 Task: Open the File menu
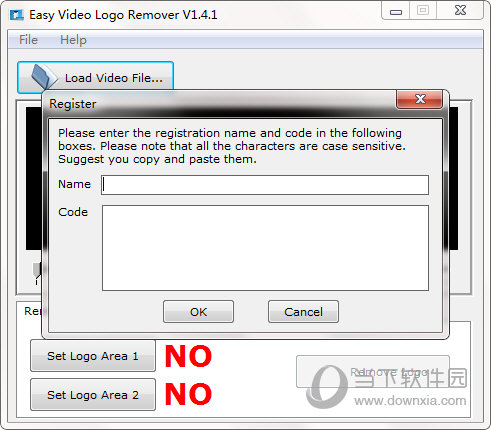coord(28,40)
